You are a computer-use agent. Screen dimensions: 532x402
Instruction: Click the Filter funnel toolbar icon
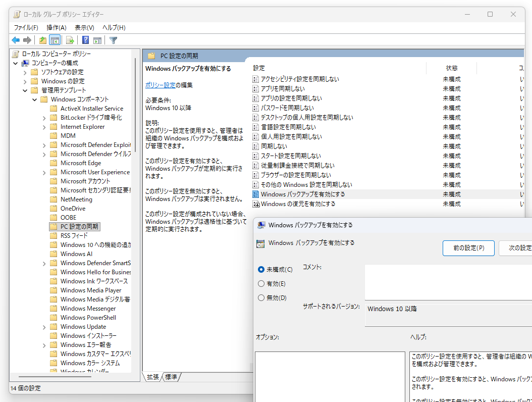tap(114, 40)
